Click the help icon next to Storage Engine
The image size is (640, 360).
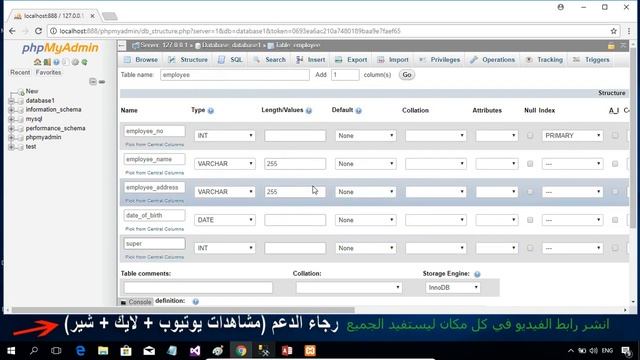(x=477, y=274)
